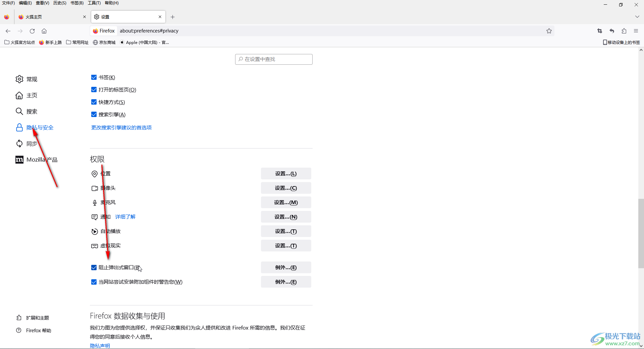
Task: Open 扩展和主题 page
Action: (33, 317)
